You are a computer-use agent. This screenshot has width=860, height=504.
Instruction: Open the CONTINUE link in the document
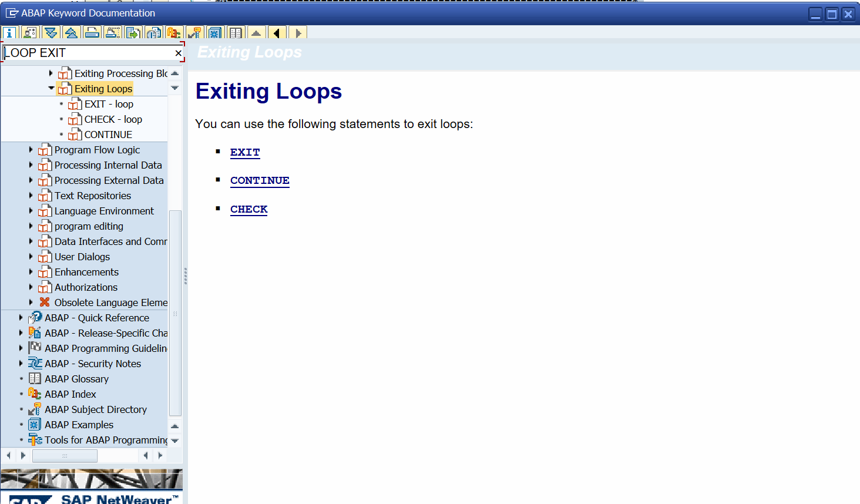pos(260,180)
